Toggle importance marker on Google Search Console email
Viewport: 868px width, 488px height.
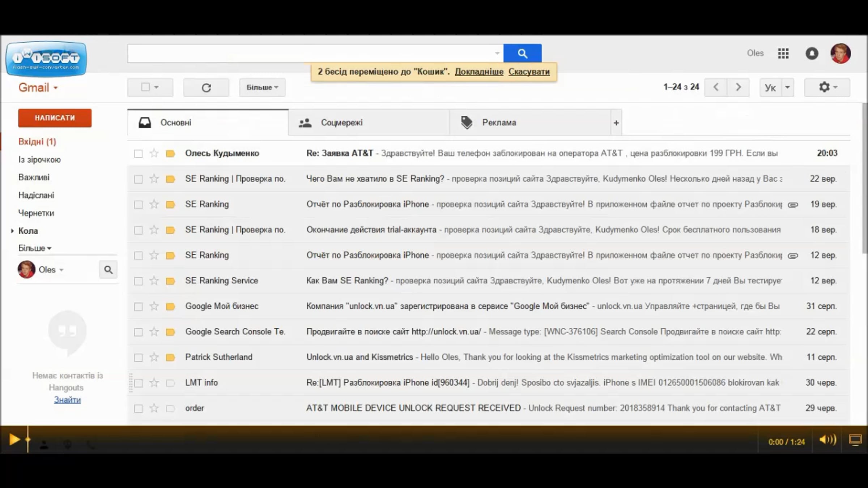(170, 332)
